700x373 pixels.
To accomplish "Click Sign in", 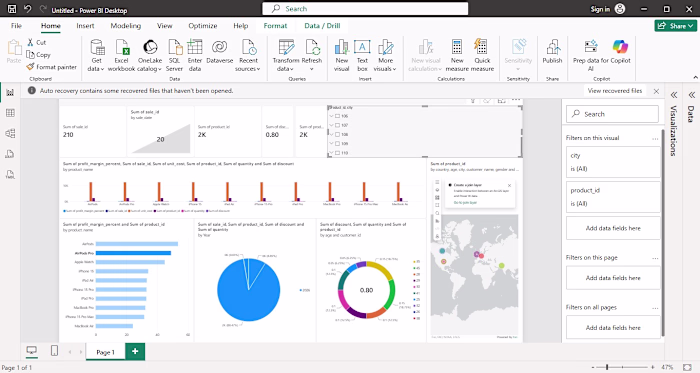I will point(600,9).
